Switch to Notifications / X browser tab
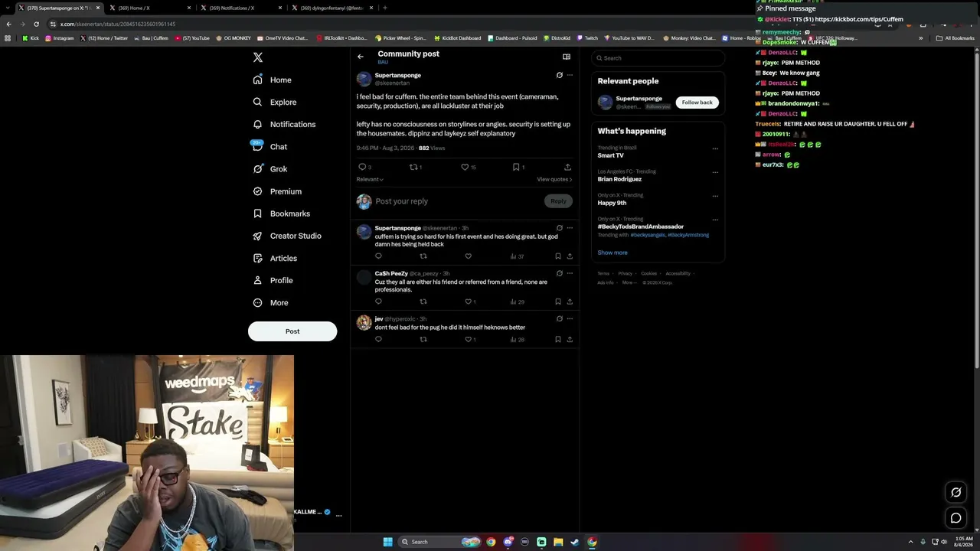 pyautogui.click(x=240, y=8)
